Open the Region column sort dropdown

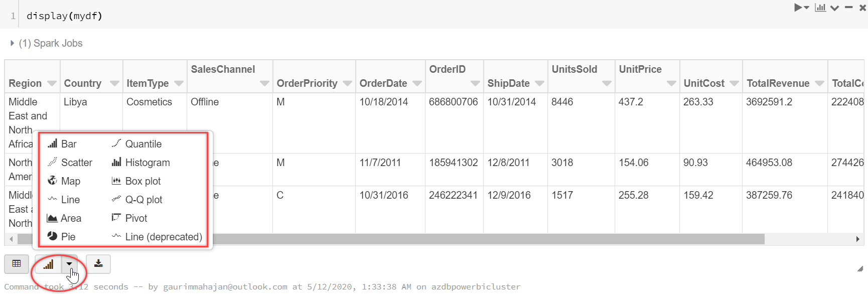[52, 83]
